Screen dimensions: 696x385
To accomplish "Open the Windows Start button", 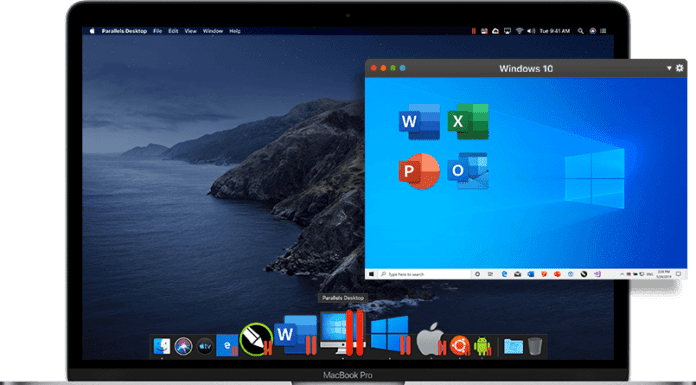I will click(x=372, y=274).
